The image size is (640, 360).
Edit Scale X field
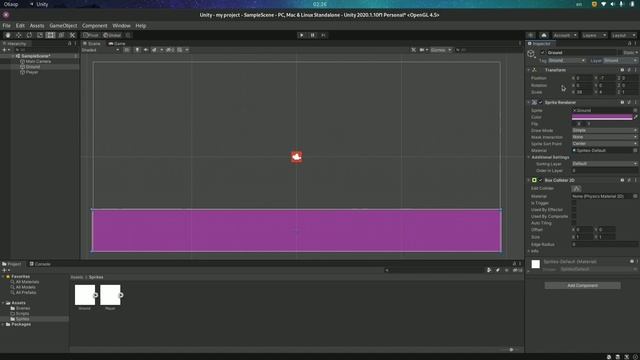(x=584, y=92)
